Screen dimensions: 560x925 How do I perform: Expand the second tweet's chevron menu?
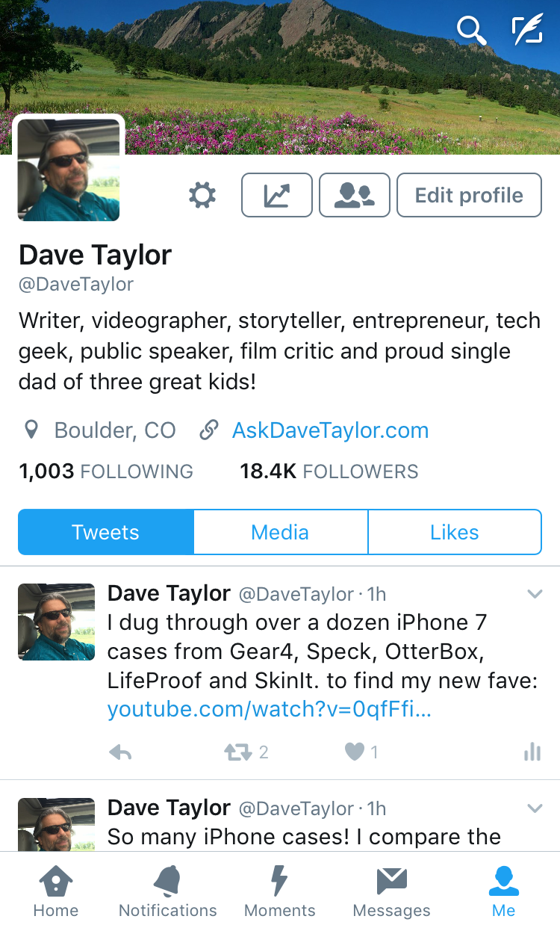click(x=535, y=808)
